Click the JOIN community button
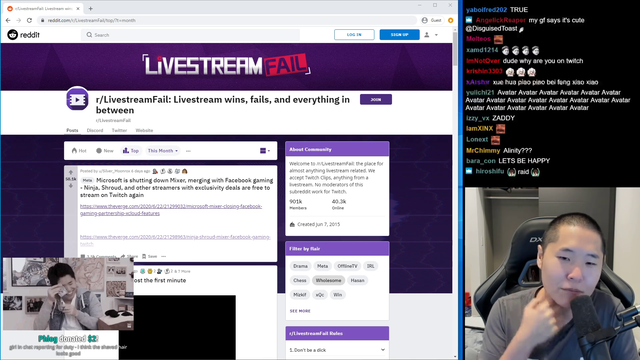 [376, 99]
